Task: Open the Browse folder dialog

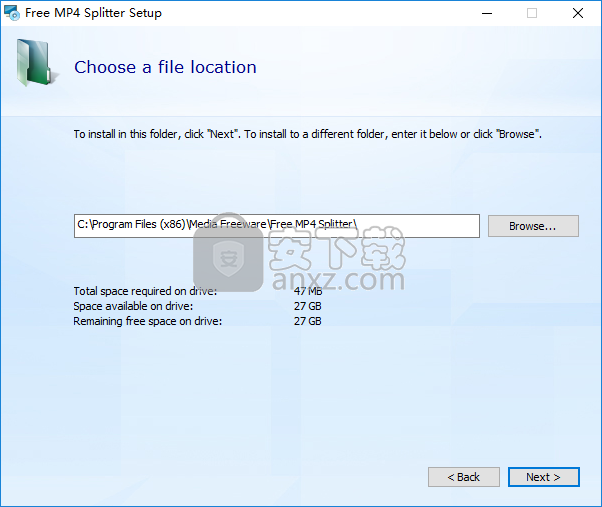Action: [533, 226]
